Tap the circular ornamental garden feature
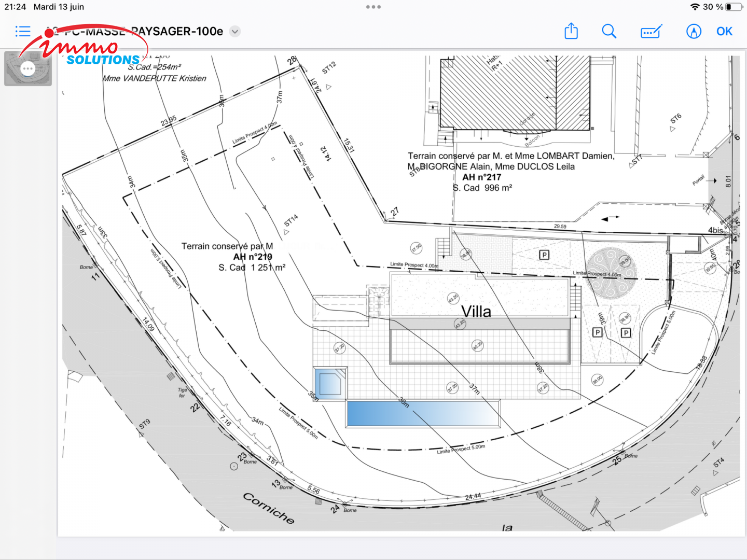The width and height of the screenshot is (747, 560). click(611, 273)
